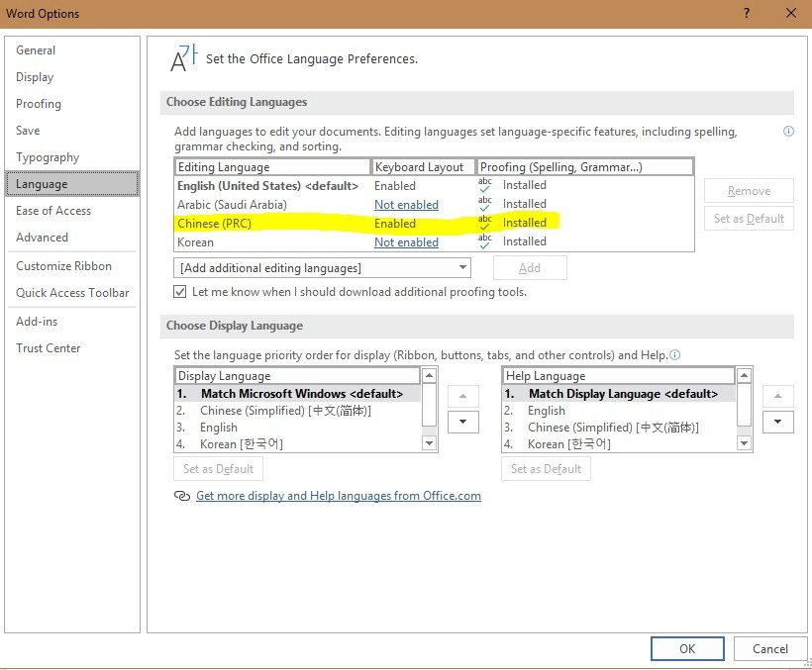Open the Add-ins category
This screenshot has height=670, width=812.
72,322
